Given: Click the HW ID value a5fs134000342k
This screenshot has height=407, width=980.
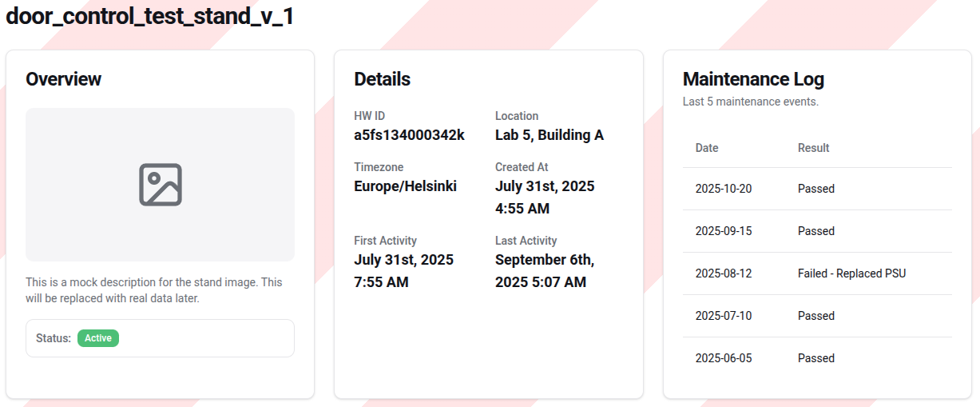Looking at the screenshot, I should coord(409,135).
